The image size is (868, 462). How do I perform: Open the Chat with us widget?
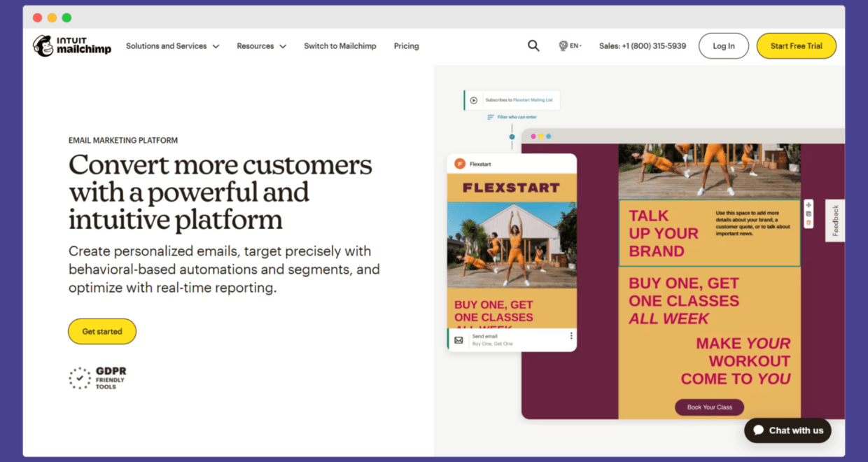point(787,430)
